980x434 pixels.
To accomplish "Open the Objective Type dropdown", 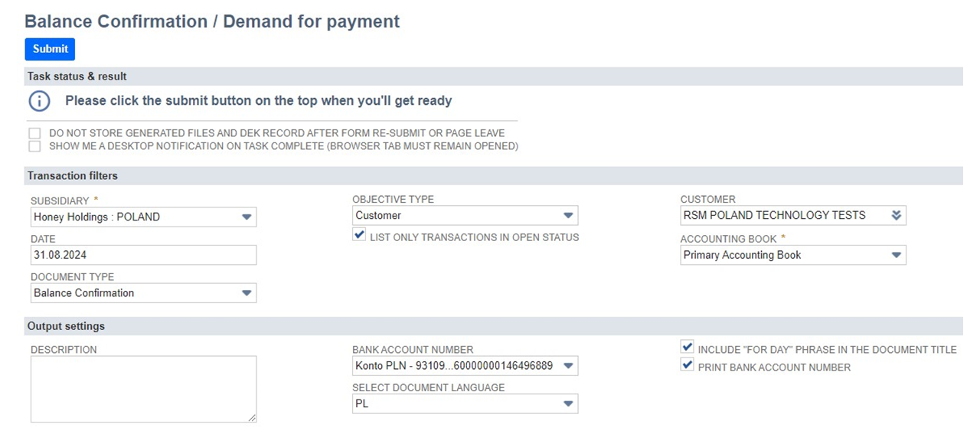I will [x=567, y=216].
